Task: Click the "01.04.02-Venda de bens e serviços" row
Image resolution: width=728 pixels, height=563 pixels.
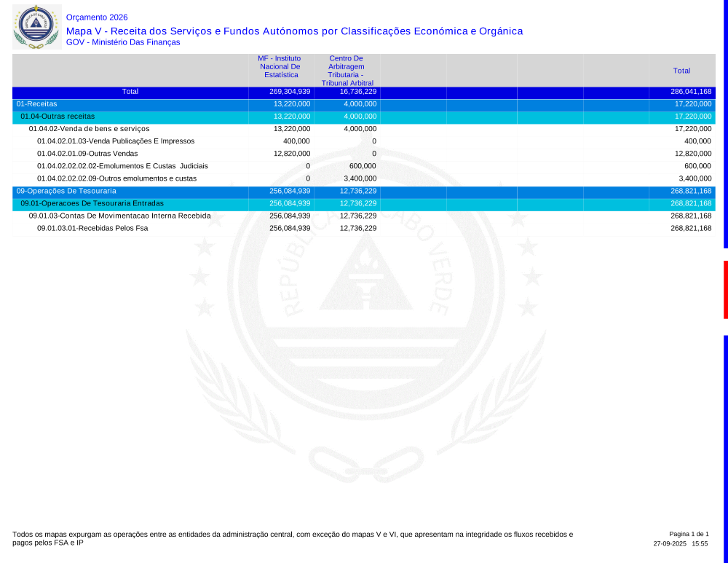Action: [x=89, y=129]
